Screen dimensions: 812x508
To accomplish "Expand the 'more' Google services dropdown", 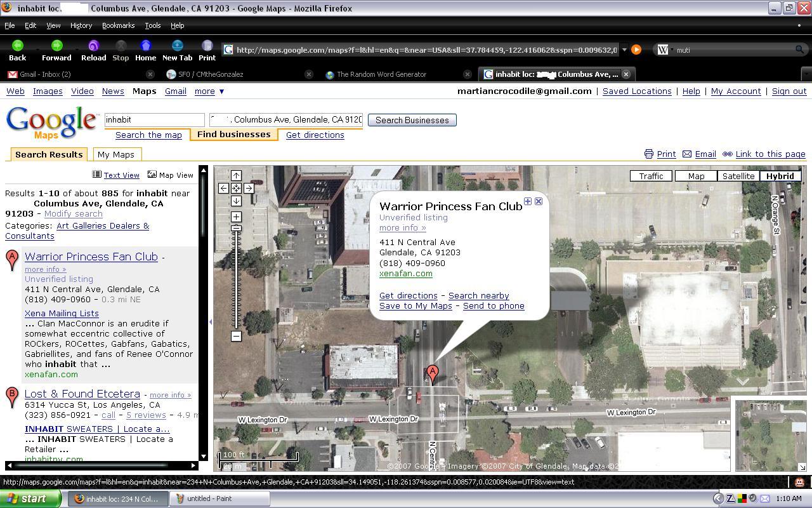I will pos(209,91).
